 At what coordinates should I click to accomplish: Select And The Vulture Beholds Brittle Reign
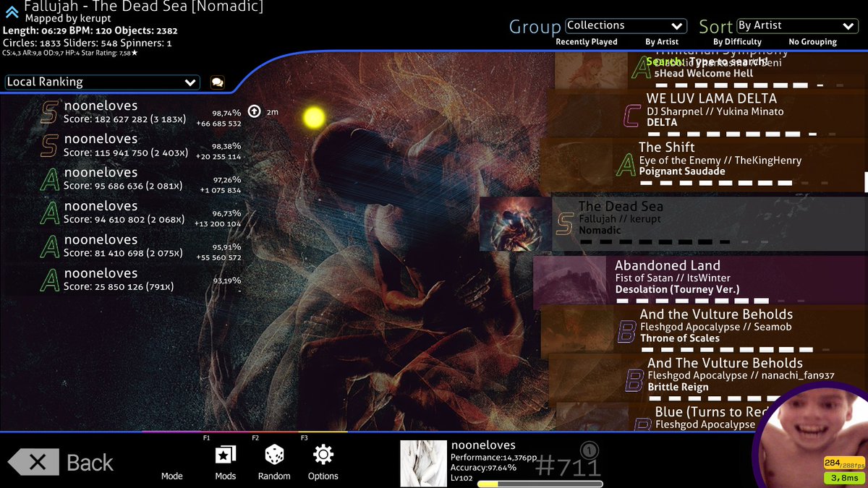(x=708, y=377)
